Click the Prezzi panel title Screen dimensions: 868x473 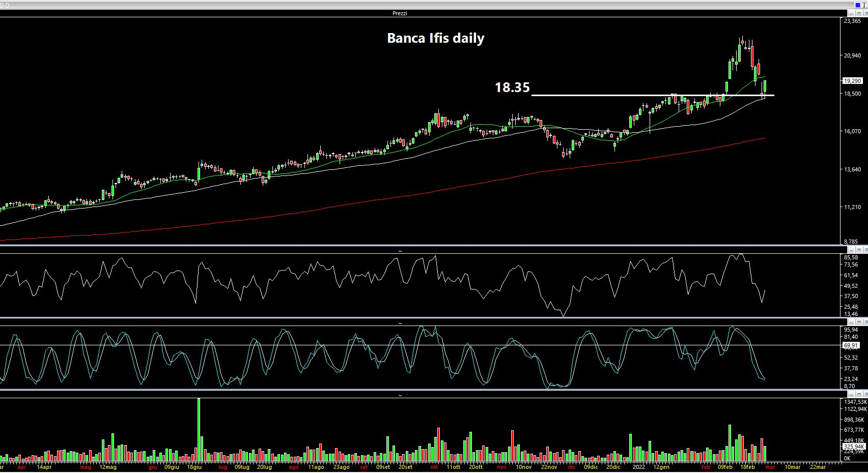[x=400, y=13]
